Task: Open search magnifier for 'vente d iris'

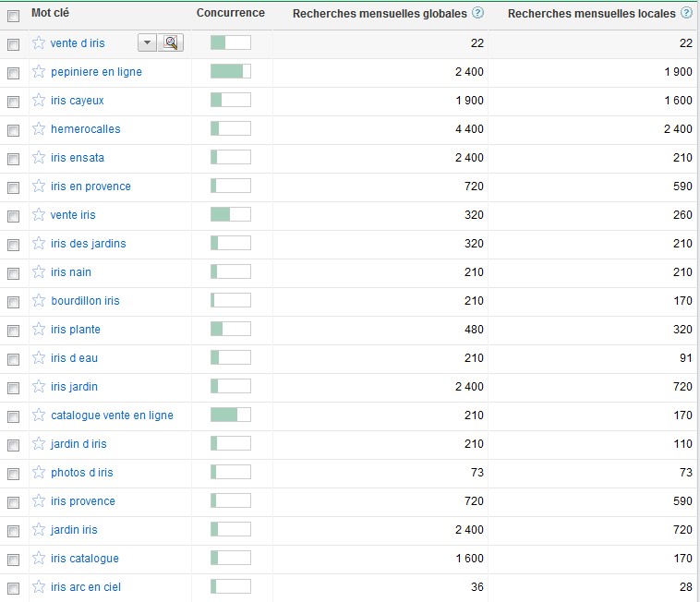Action: pyautogui.click(x=171, y=42)
